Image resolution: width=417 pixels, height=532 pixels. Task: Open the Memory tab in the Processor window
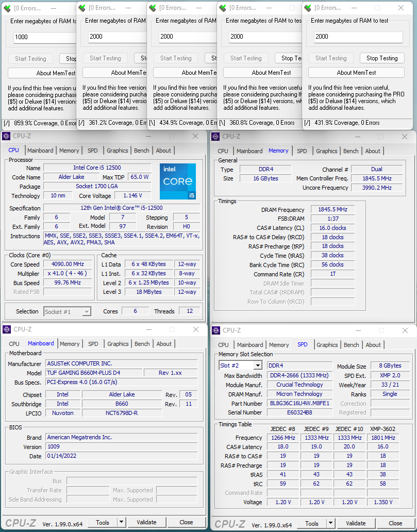point(69,151)
